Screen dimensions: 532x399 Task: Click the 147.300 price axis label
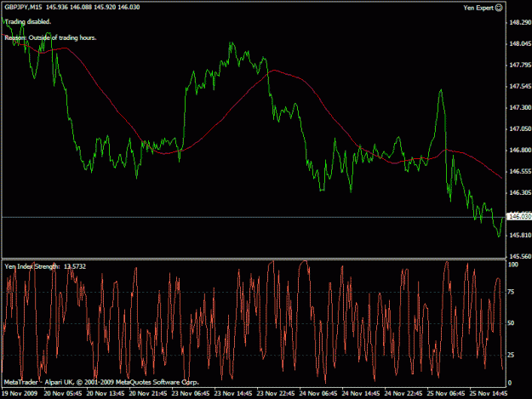point(520,107)
